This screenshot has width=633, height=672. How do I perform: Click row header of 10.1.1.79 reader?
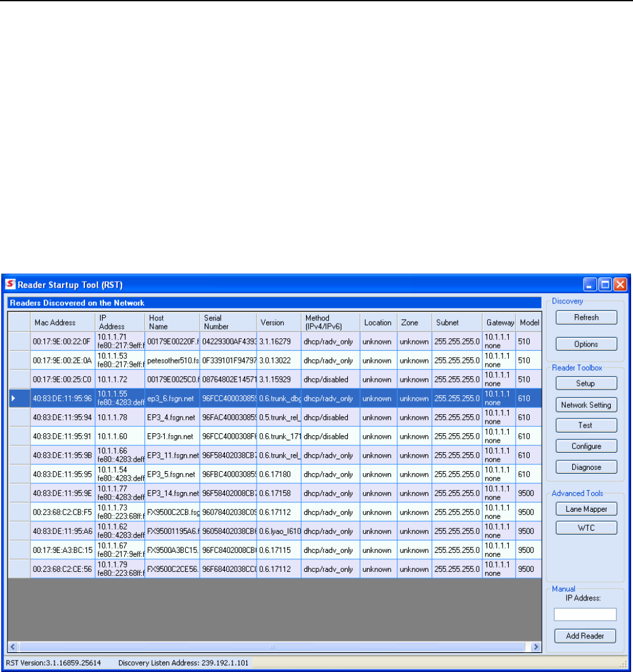[x=19, y=569]
